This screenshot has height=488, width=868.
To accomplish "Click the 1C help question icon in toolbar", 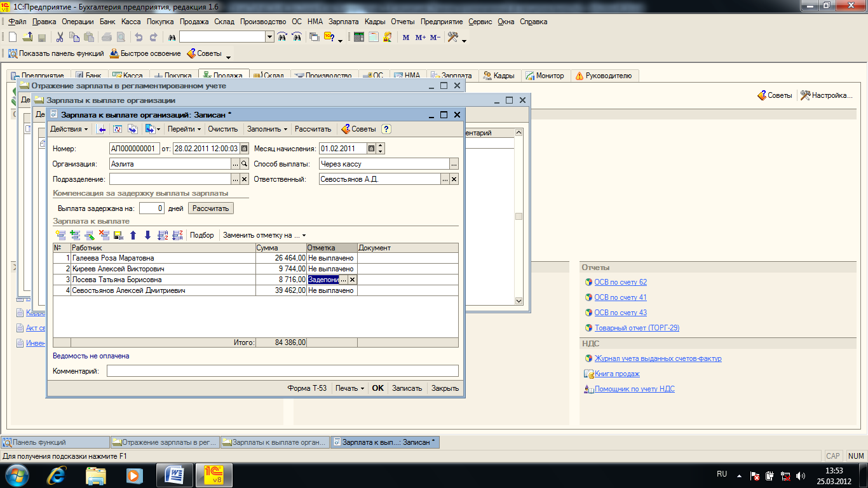I will coord(329,37).
